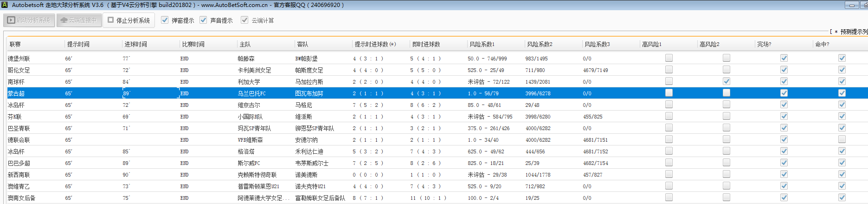Image resolution: width=868 pixels, height=204 pixels.
Task: Disable the 声音提示 checkbox
Action: 203,20
